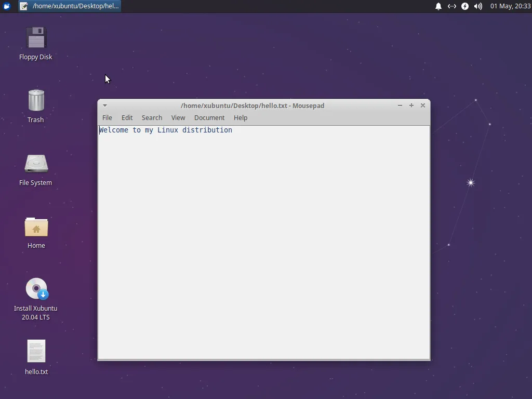
Task: Minimize the Mousepad window
Action: click(x=400, y=105)
